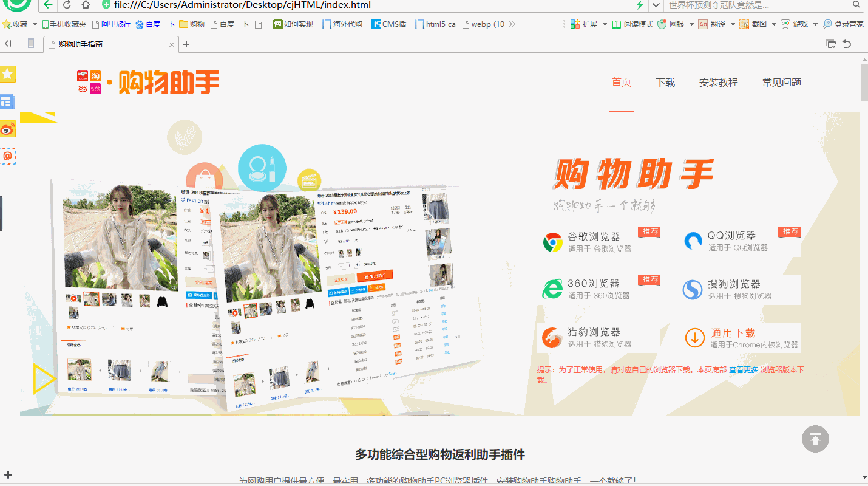
Task: Close 购物助手指南 tab
Action: tap(172, 44)
